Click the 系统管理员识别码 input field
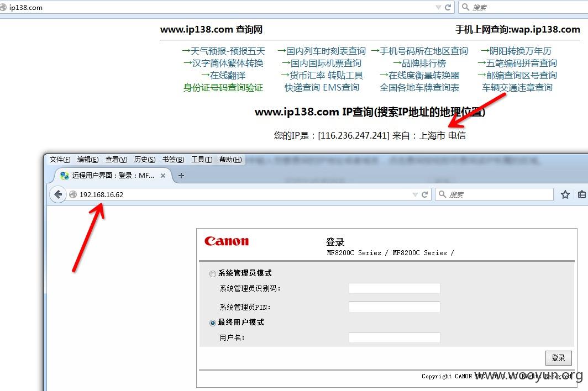 tap(395, 288)
